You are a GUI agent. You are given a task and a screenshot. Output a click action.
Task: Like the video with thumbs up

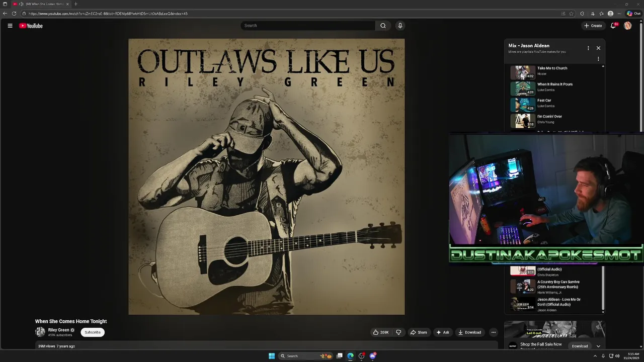coord(380,332)
